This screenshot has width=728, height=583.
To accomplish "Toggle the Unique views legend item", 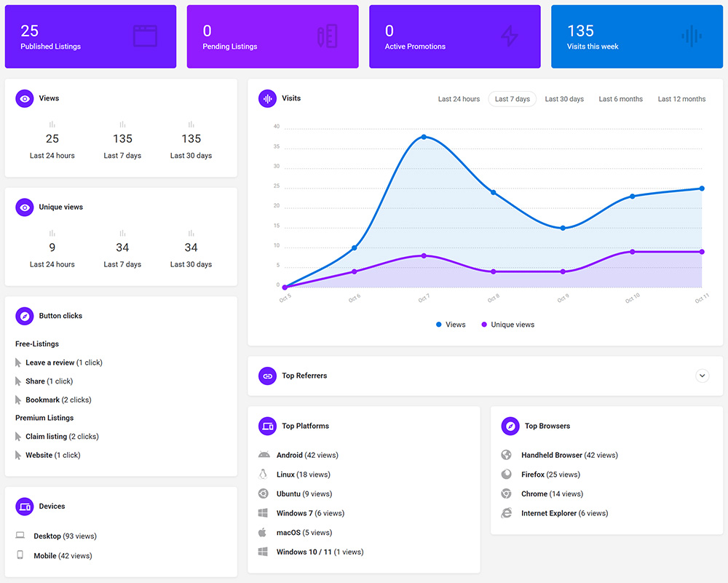I will click(507, 325).
